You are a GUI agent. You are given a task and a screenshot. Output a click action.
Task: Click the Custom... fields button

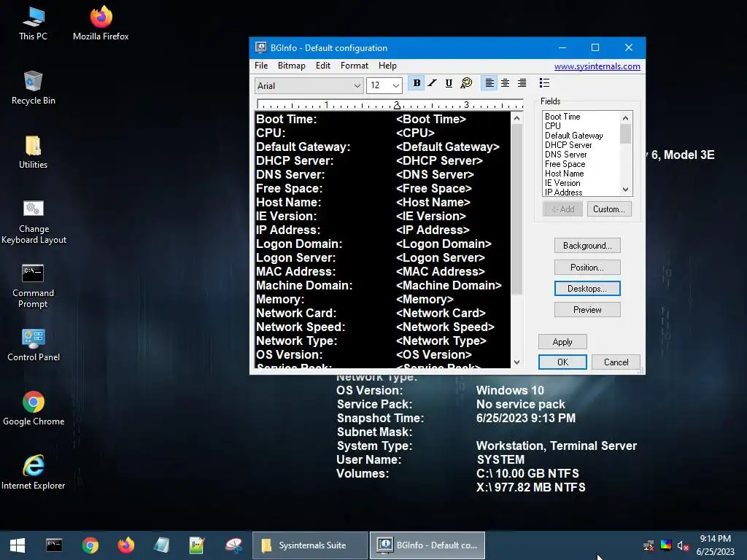pyautogui.click(x=609, y=209)
